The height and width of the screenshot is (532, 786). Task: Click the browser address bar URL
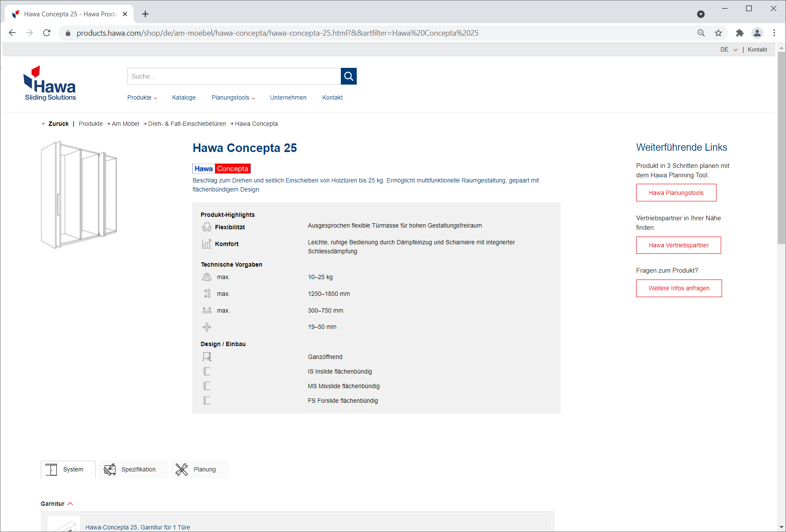point(277,33)
